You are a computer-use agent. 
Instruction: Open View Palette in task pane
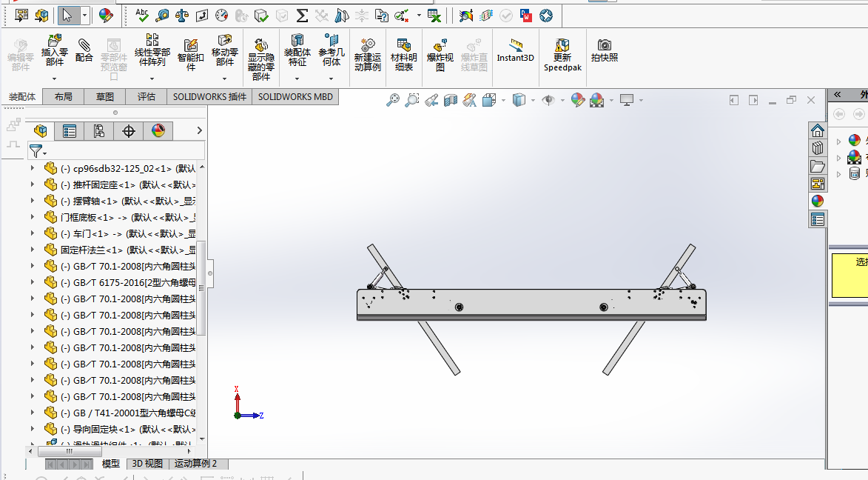coord(817,184)
